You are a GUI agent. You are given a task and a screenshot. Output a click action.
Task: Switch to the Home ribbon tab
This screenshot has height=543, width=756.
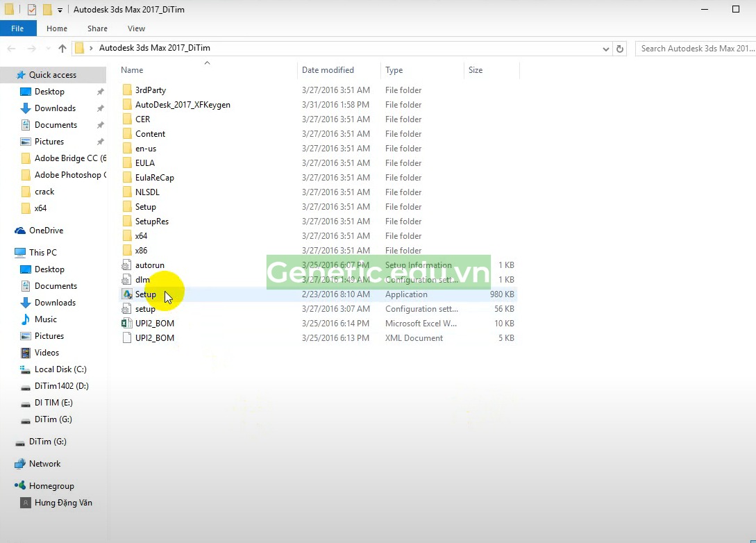pos(57,28)
